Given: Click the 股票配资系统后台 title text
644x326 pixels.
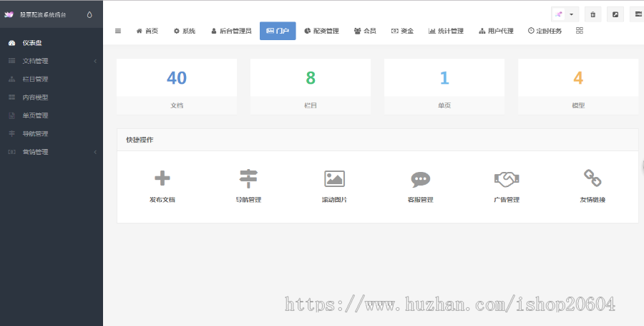Looking at the screenshot, I should click(x=43, y=15).
